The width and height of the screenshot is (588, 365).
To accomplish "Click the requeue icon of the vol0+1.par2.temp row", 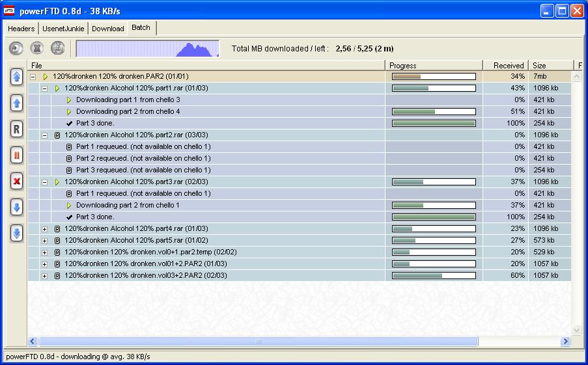I will point(57,252).
